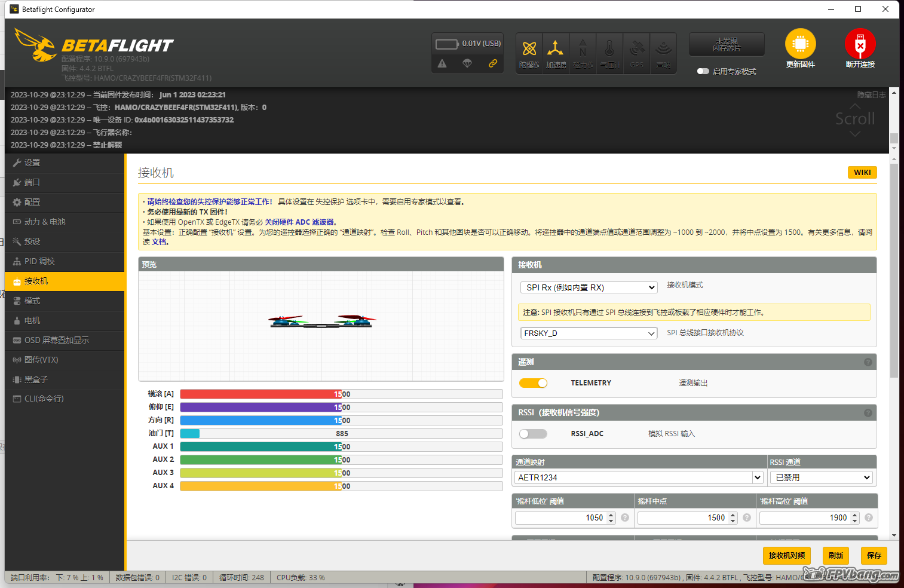Click the magnetometer sensor icon
Viewport: 904px width, 588px height.
pos(583,53)
